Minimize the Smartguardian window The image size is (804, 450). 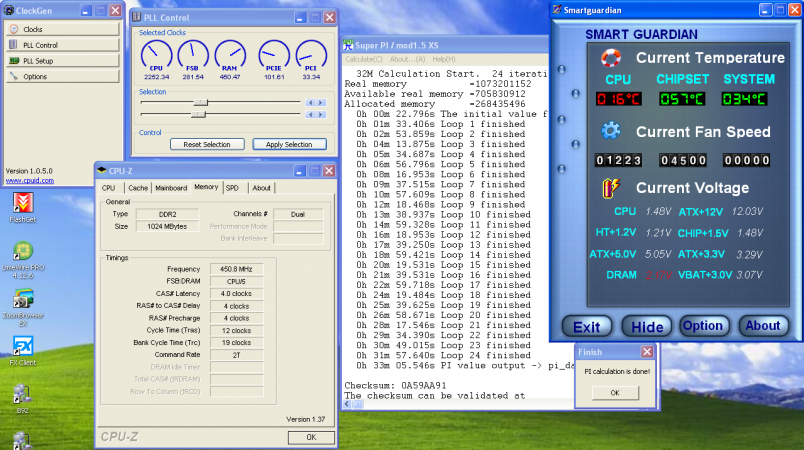pyautogui.click(x=766, y=10)
